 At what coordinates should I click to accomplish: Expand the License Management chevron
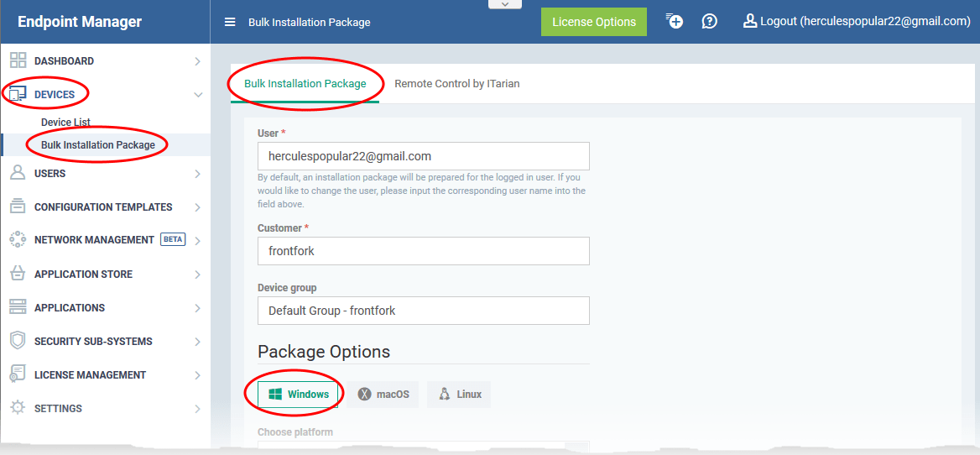click(x=197, y=375)
